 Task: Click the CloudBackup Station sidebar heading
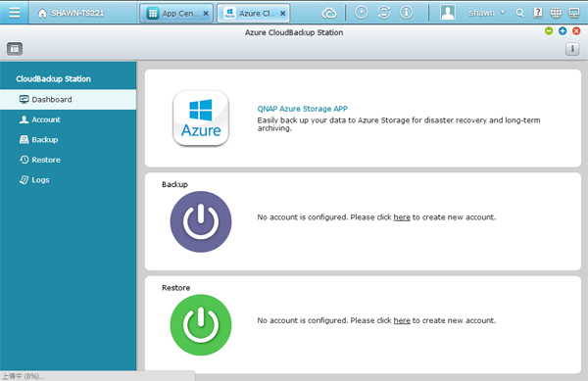(x=53, y=79)
